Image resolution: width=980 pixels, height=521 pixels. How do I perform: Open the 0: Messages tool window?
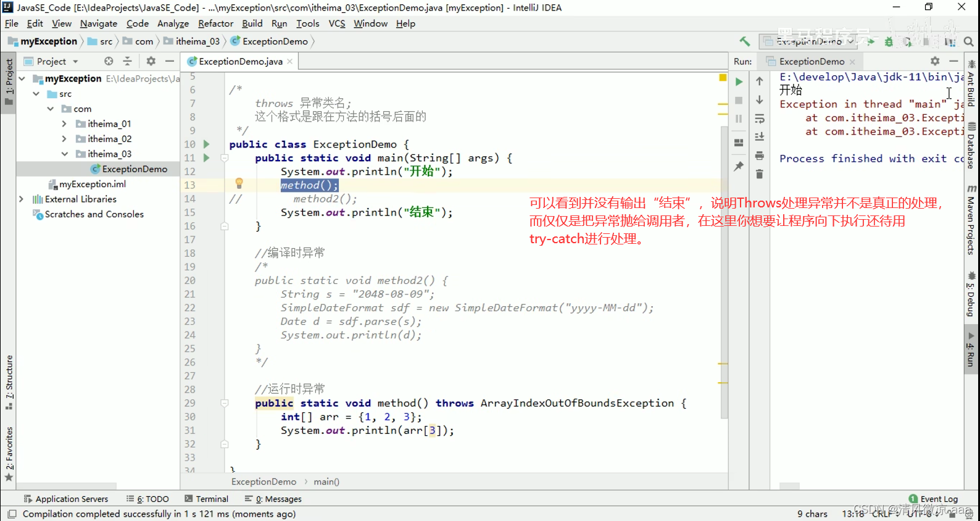(x=273, y=499)
